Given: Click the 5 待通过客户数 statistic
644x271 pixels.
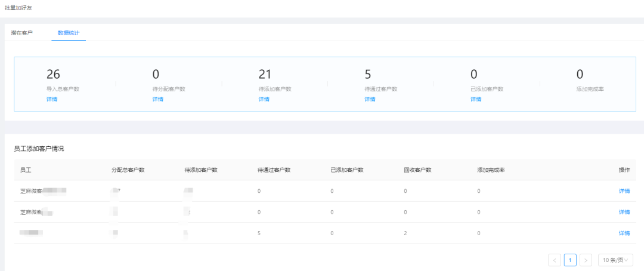Looking at the screenshot, I should click(x=367, y=74).
